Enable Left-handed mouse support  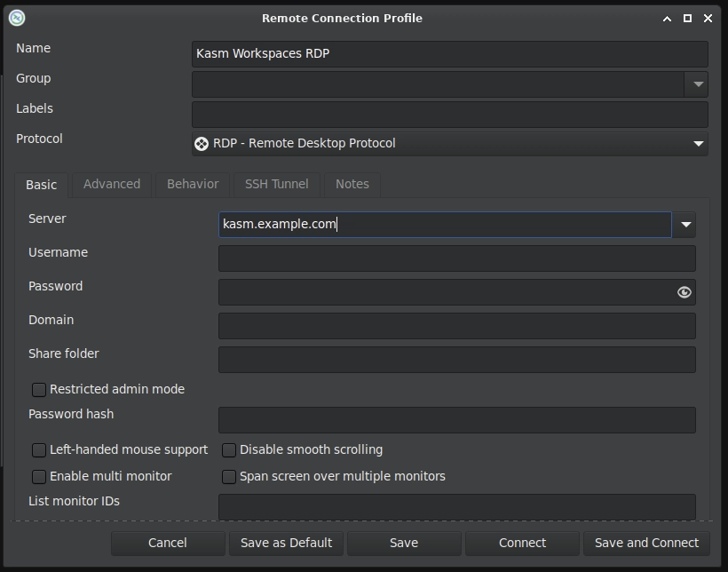point(39,449)
